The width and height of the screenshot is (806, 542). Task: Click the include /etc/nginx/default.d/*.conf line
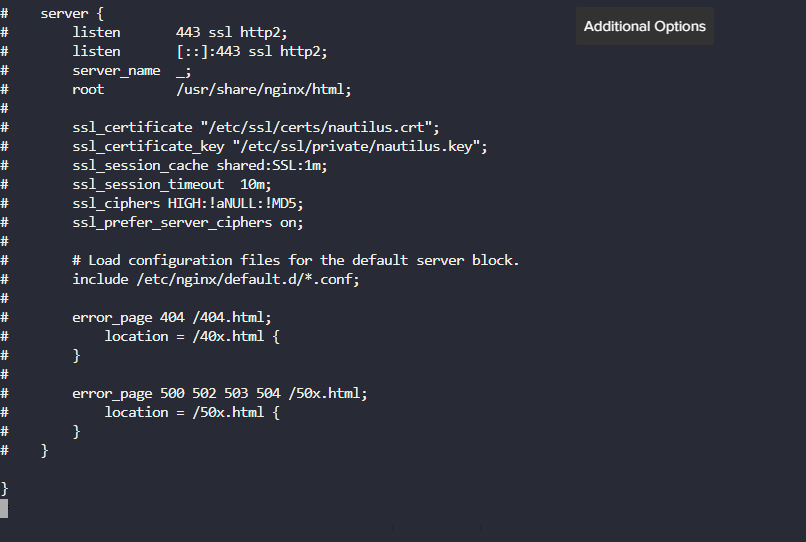coord(215,279)
